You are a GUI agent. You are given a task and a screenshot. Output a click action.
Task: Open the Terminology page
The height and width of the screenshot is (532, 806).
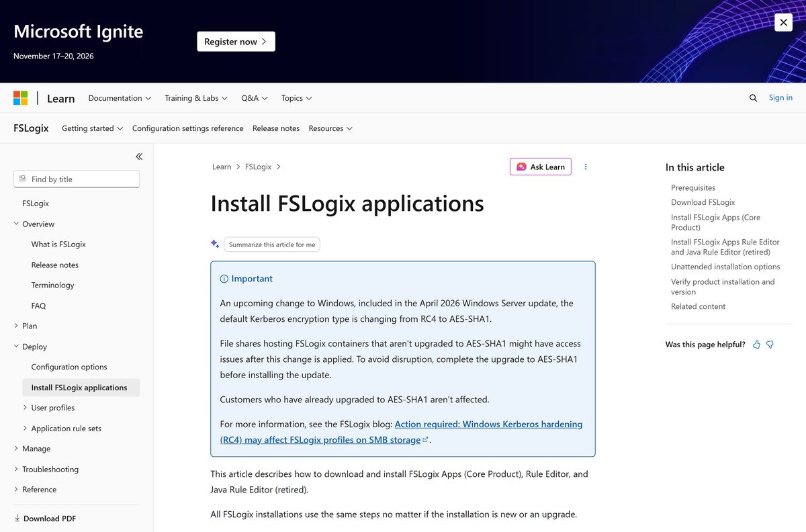coord(52,285)
